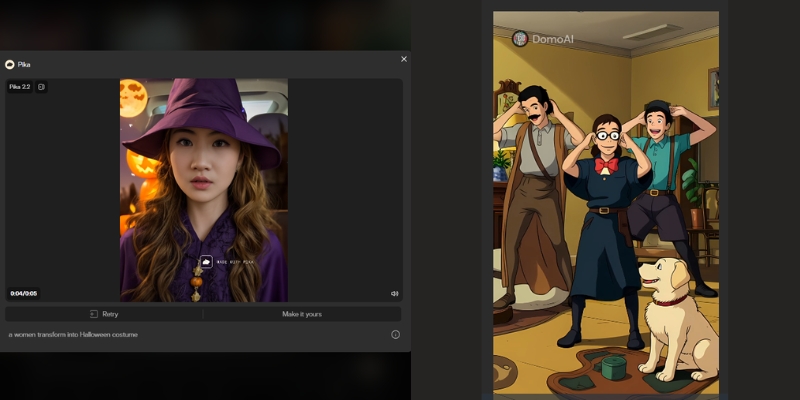Click Make it yours button
Screen dimensions: 800x400
pos(302,314)
